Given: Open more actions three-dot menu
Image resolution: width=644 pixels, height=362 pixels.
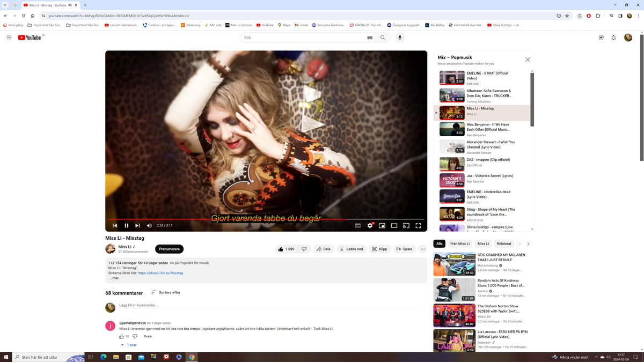Looking at the screenshot, I should click(423, 249).
